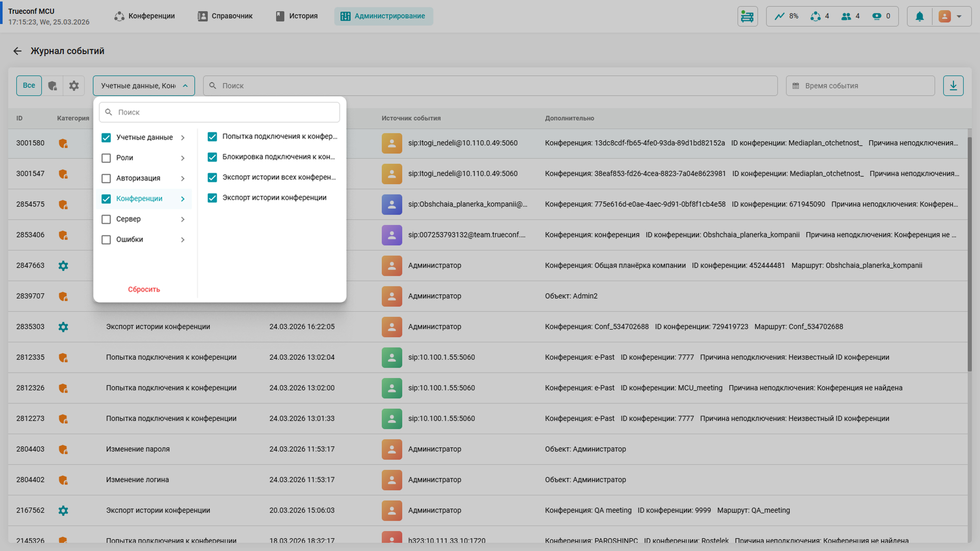Click CPU load 8% indicator
980x551 pixels.
(x=787, y=16)
